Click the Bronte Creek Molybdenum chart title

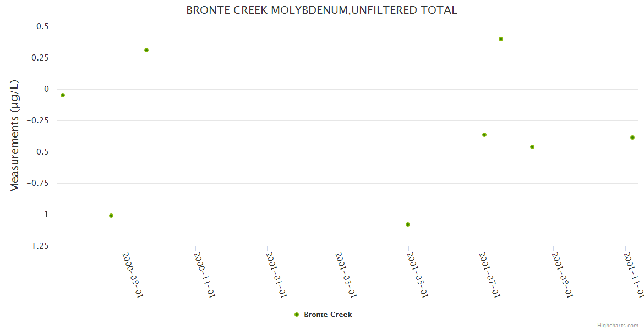321,10
